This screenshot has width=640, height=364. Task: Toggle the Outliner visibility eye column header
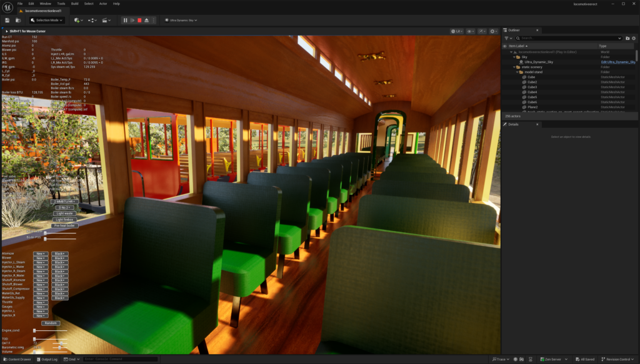point(505,46)
